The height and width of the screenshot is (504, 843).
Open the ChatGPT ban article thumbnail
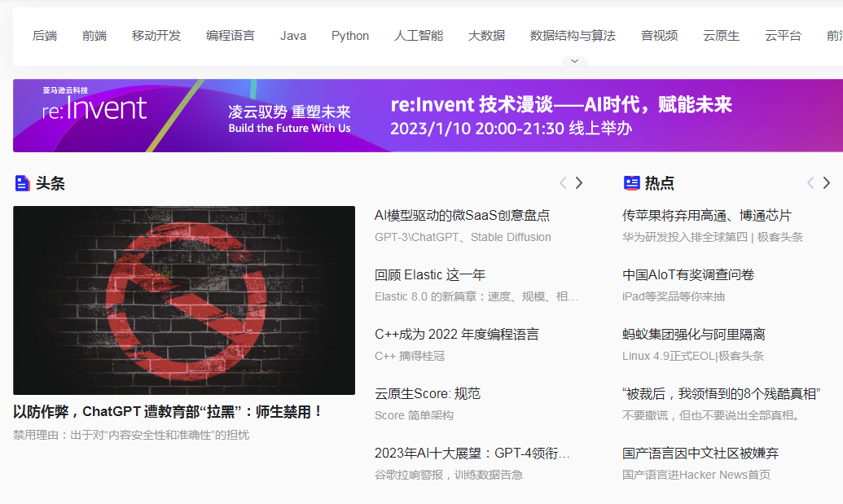184,300
